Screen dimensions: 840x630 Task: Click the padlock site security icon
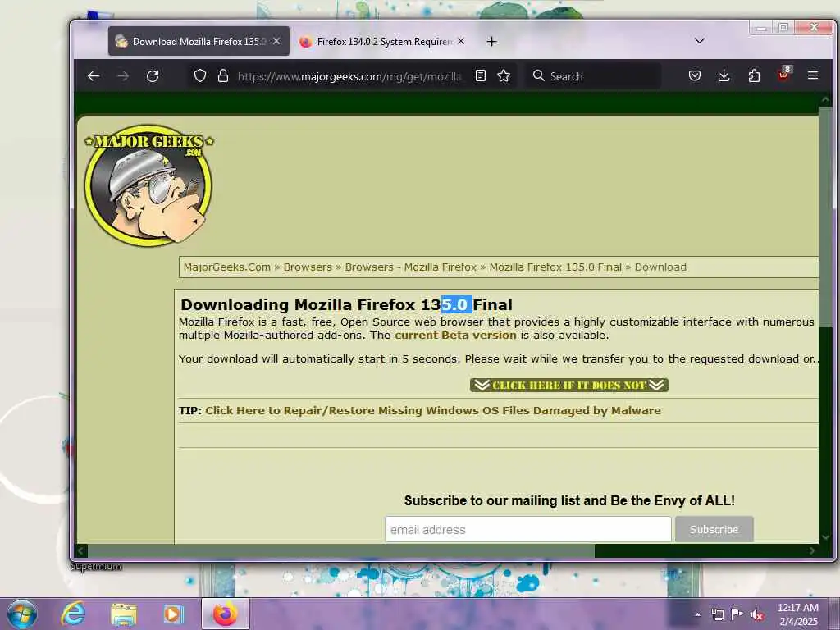click(x=223, y=76)
